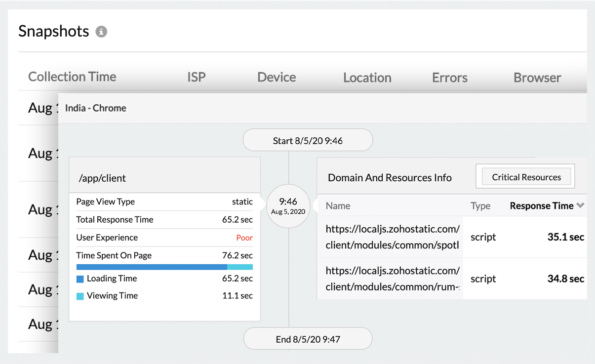Click the info icon beside Snapshots heading
The height and width of the screenshot is (364, 595).
[x=101, y=31]
